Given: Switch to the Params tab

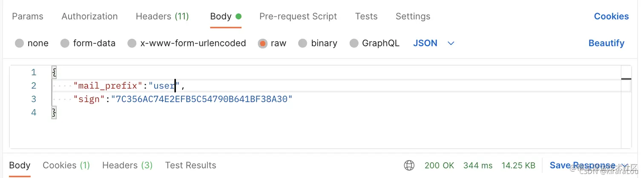Looking at the screenshot, I should [x=28, y=17].
